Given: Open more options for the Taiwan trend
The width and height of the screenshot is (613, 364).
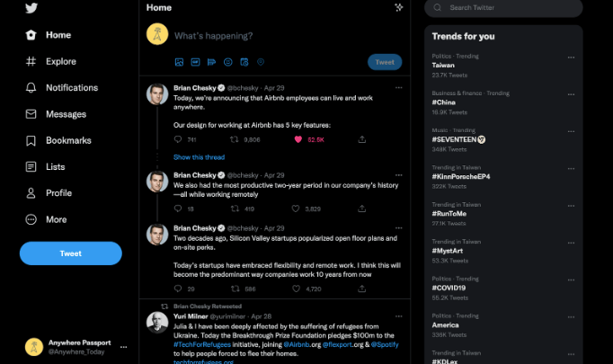Looking at the screenshot, I should [571, 58].
